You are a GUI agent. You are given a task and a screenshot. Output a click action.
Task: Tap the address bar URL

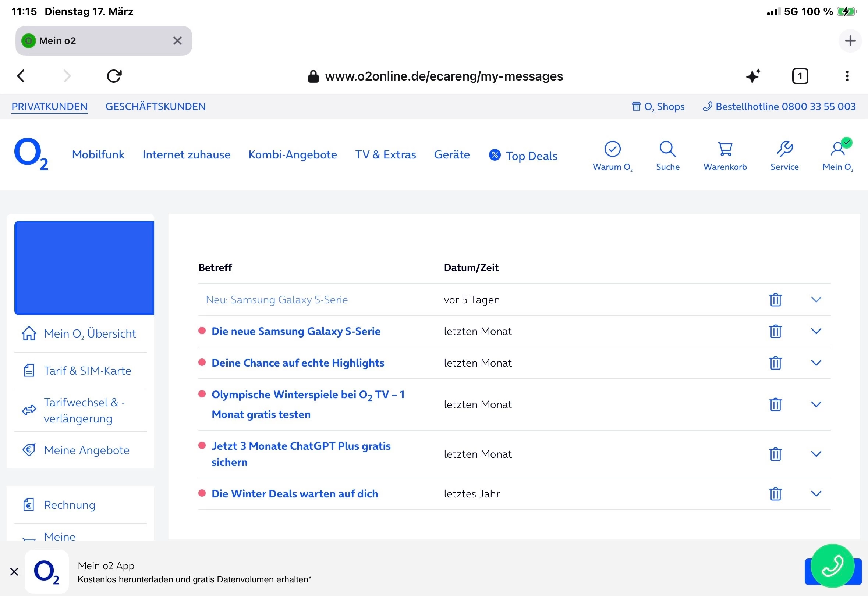[x=443, y=76]
